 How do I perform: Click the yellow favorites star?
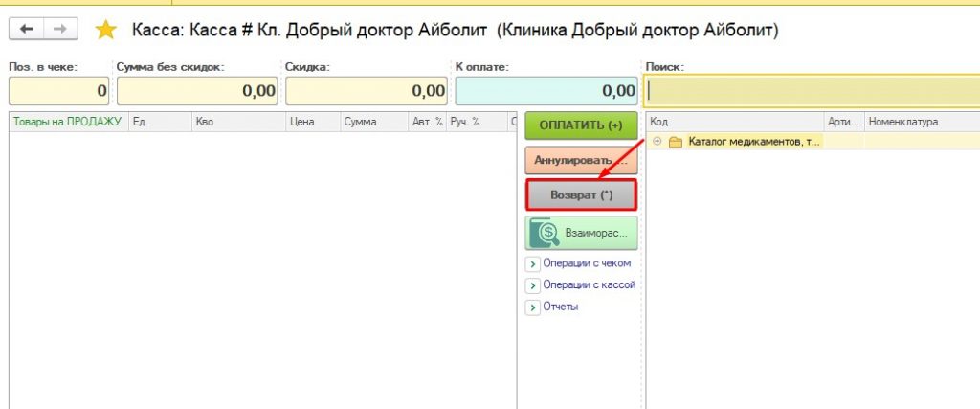click(x=105, y=31)
